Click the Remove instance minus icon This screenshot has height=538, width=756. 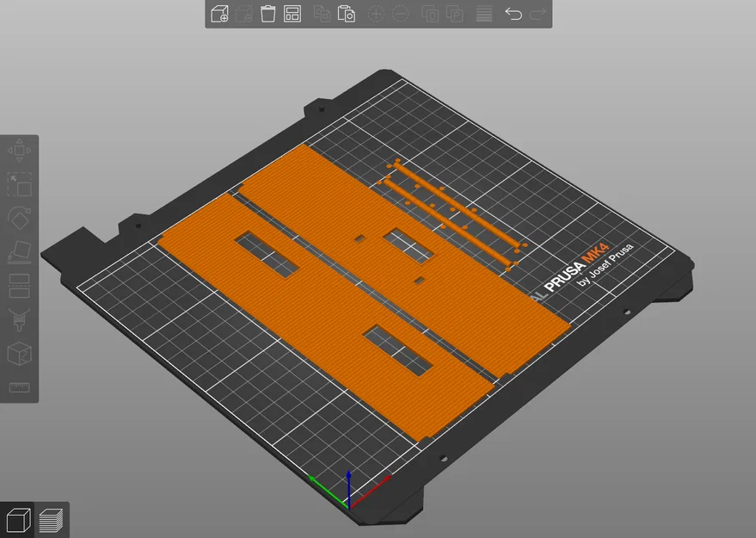pos(401,14)
